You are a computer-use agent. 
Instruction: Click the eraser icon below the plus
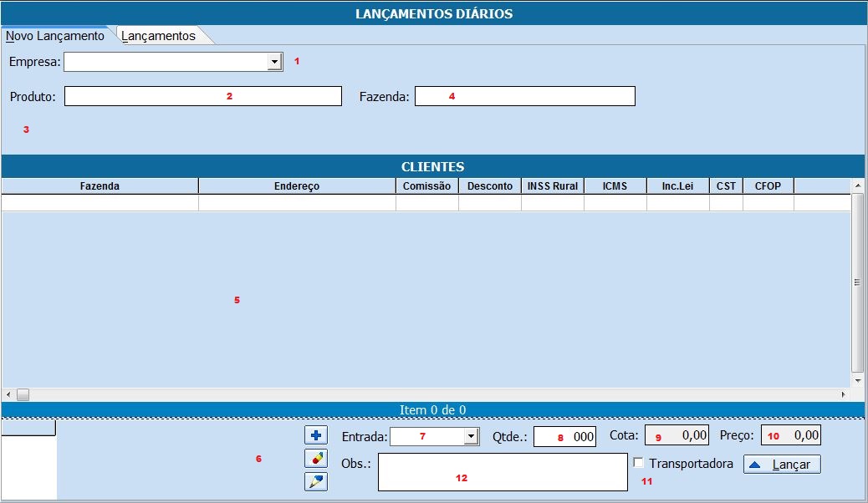click(x=316, y=458)
